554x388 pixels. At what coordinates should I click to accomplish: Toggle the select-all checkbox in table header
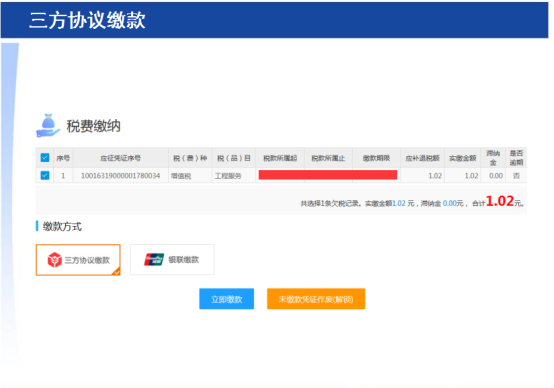(x=45, y=158)
